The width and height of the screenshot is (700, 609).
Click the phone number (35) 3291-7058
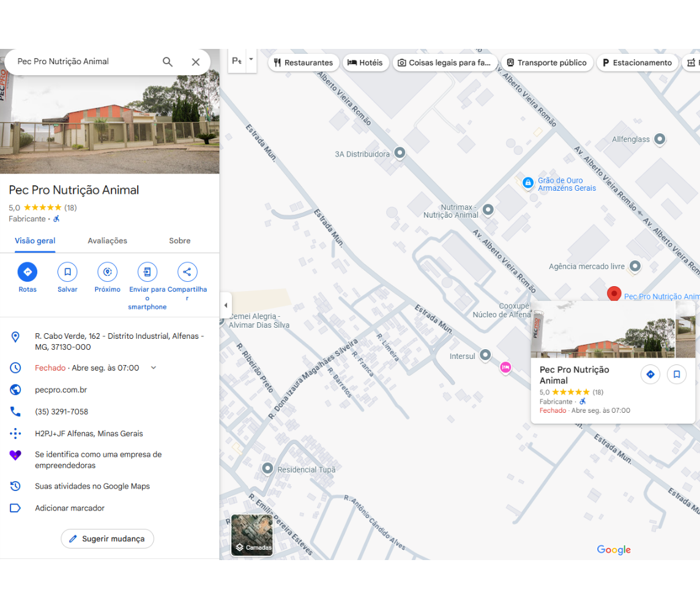(x=62, y=412)
